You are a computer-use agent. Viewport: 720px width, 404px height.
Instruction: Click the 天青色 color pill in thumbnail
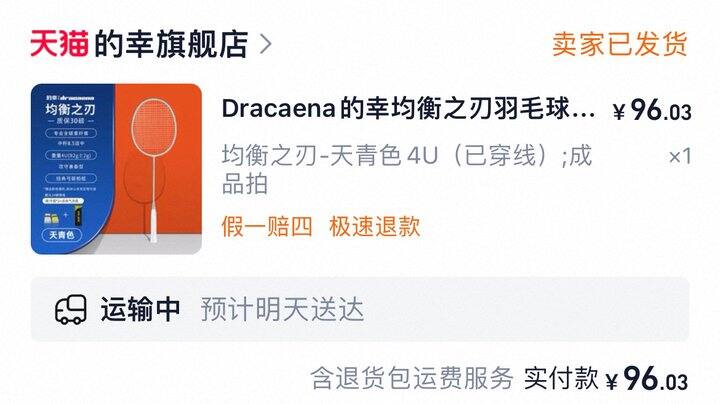click(x=62, y=235)
